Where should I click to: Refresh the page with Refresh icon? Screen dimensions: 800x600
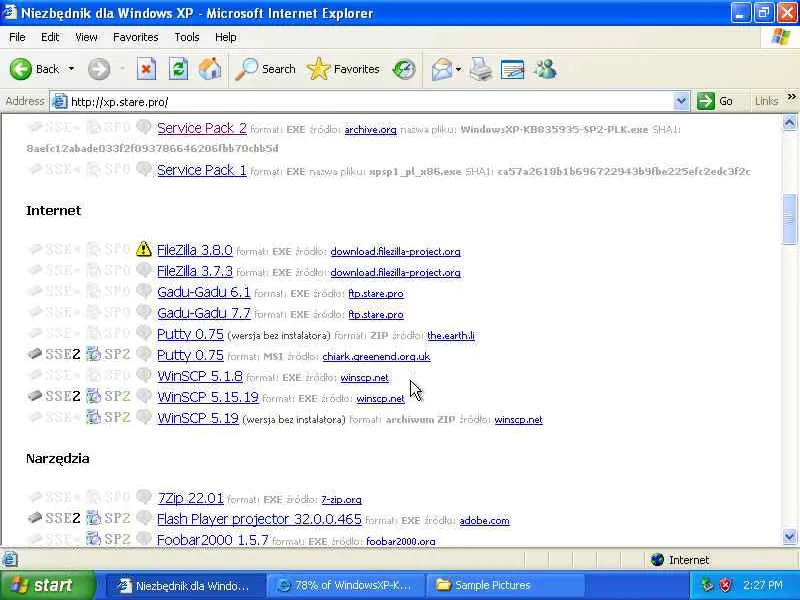[x=178, y=69]
